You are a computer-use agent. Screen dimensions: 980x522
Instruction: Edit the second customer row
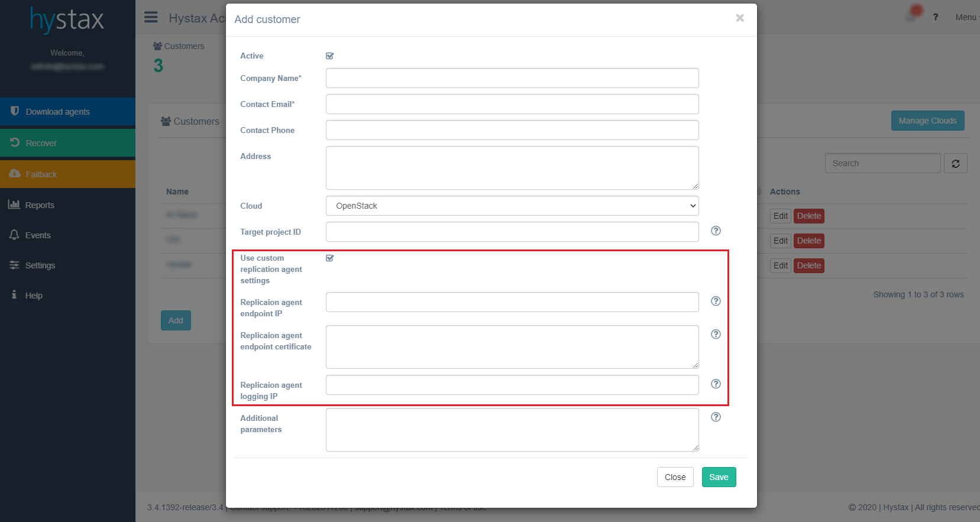(x=781, y=241)
